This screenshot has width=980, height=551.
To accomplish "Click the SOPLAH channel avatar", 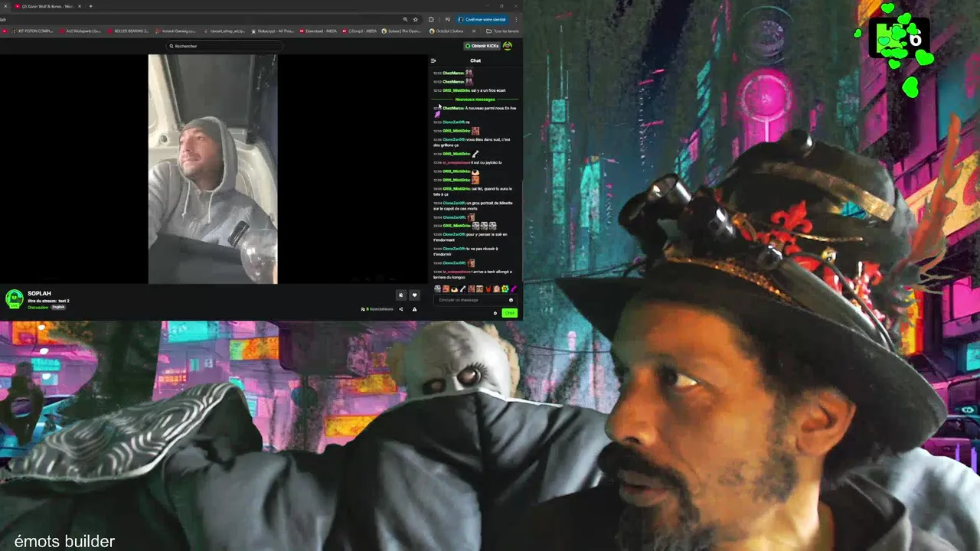I will [x=14, y=299].
